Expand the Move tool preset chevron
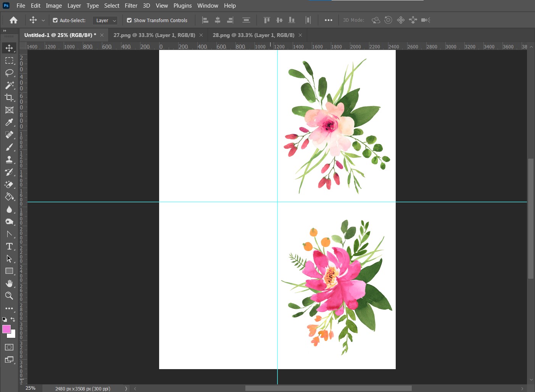Screen dimensions: 535x392 tap(43, 20)
